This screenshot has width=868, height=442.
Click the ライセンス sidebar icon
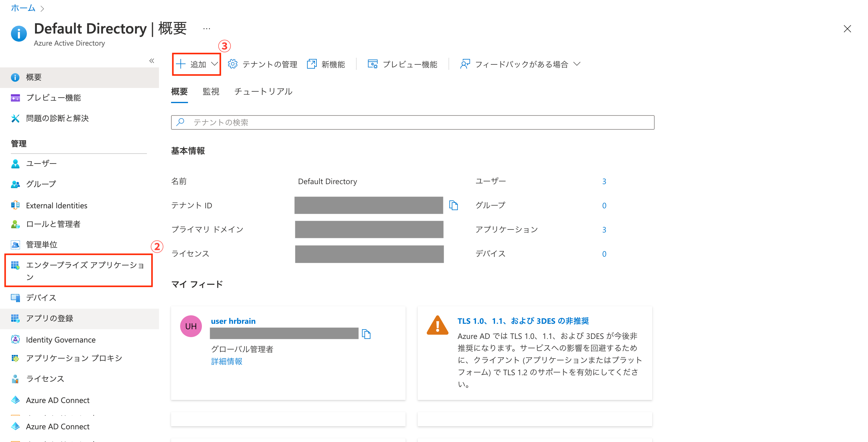pyautogui.click(x=15, y=379)
